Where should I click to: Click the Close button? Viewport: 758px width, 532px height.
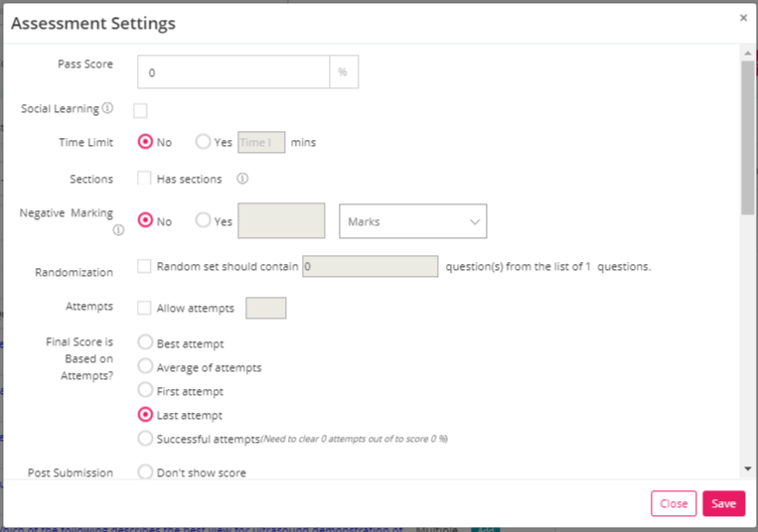pos(674,503)
